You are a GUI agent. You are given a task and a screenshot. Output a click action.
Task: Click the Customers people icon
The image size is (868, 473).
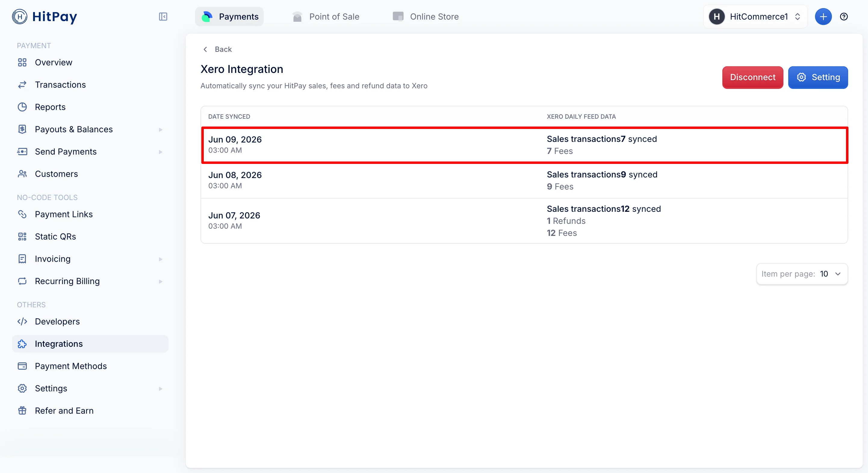click(x=22, y=174)
